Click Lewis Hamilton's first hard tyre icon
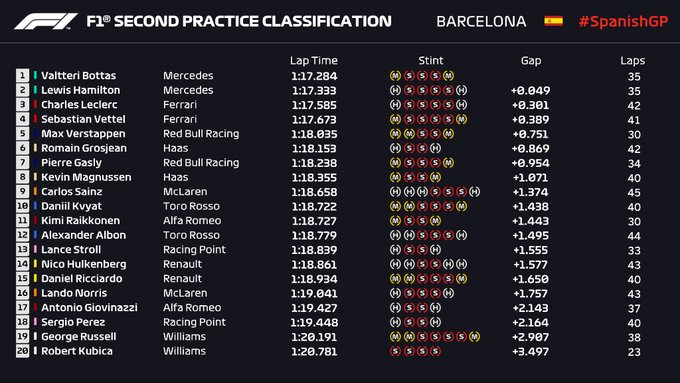 (x=395, y=90)
